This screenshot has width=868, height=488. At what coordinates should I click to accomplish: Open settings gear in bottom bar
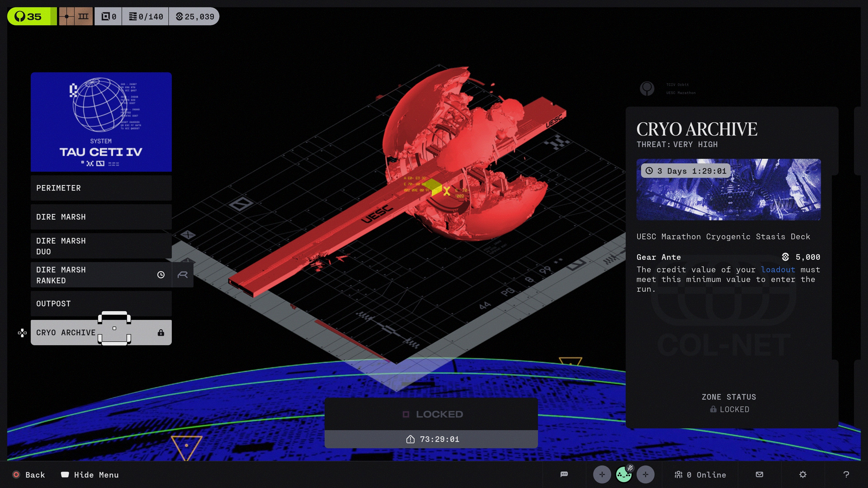point(803,474)
